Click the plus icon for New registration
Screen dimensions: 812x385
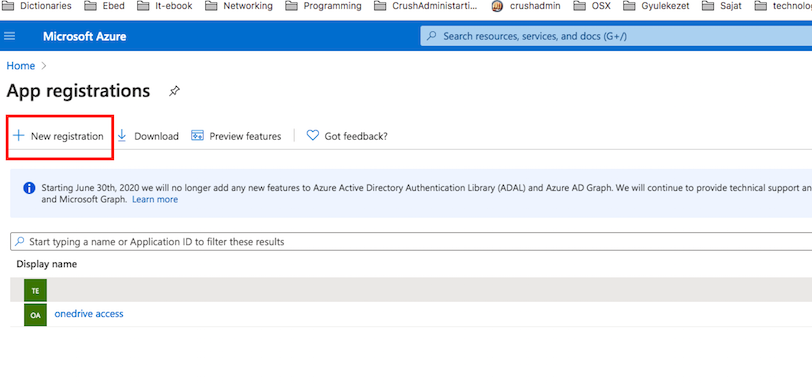pyautogui.click(x=19, y=136)
